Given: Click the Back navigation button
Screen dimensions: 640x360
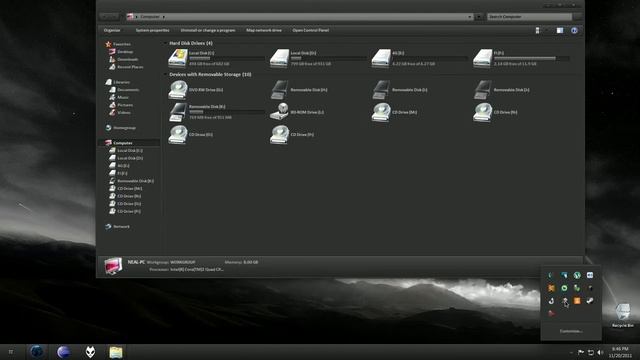Looking at the screenshot, I should point(105,17).
